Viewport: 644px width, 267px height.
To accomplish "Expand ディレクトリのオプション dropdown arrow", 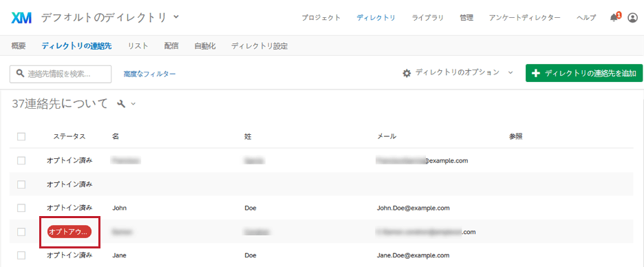I will pos(510,73).
